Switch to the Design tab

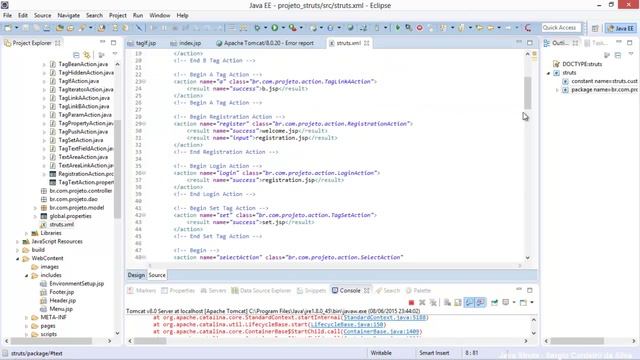[x=136, y=275]
